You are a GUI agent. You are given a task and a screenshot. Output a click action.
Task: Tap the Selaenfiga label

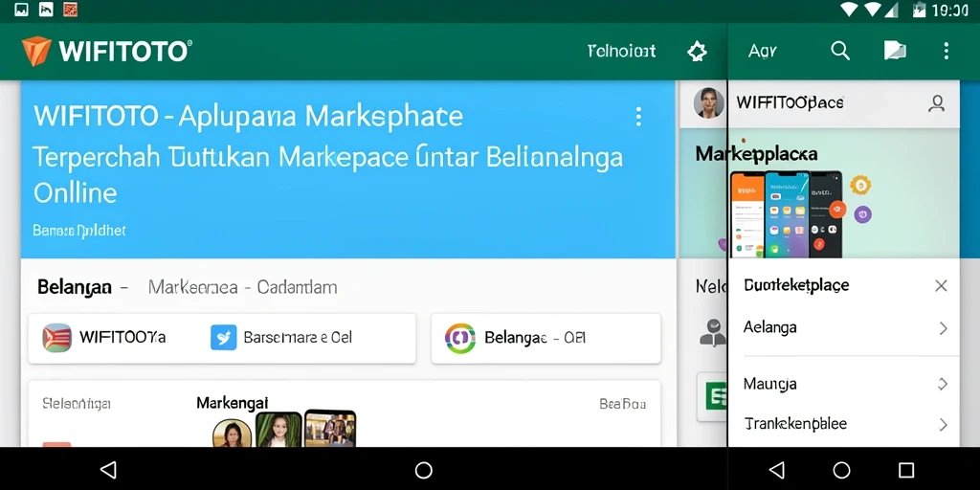pos(77,404)
